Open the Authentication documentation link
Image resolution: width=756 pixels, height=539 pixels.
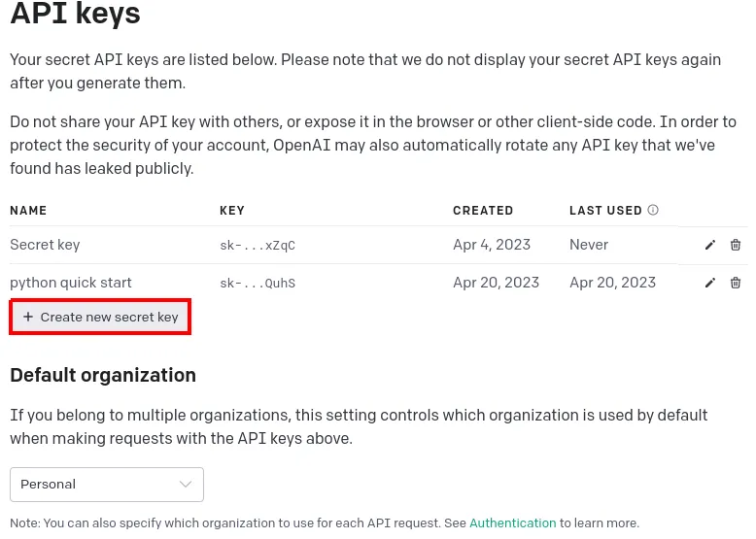click(512, 523)
